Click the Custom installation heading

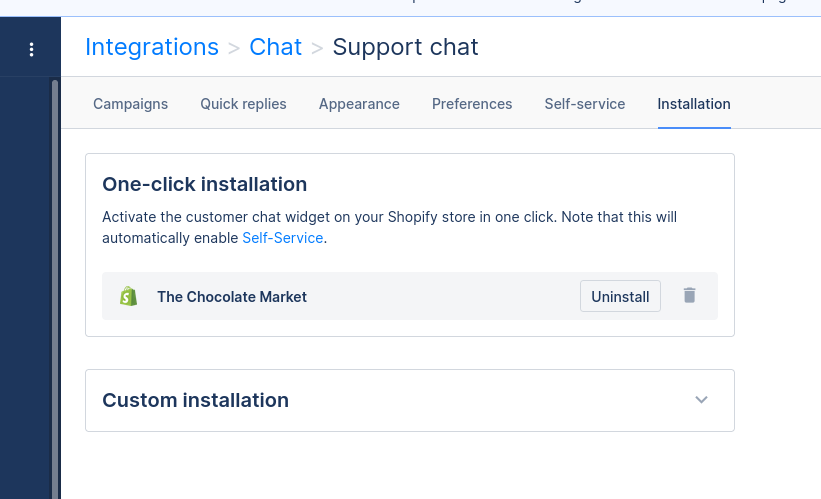(196, 400)
